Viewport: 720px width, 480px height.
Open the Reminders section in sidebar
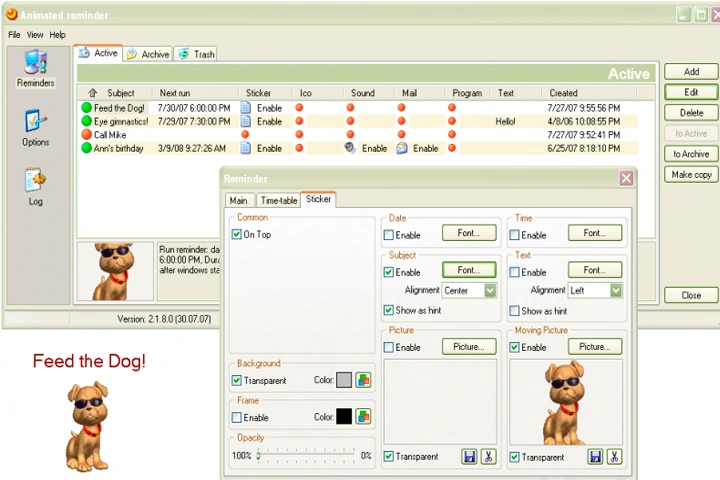(35, 68)
